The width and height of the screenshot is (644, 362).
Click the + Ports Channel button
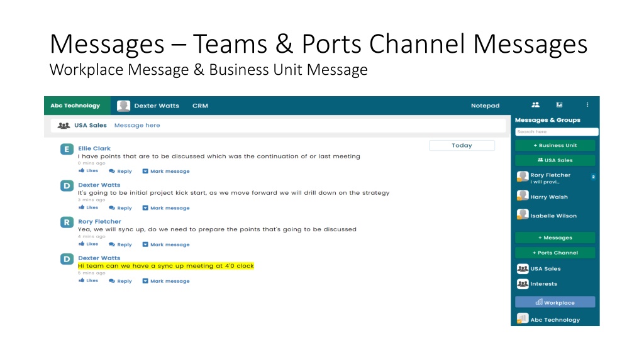pos(555,253)
